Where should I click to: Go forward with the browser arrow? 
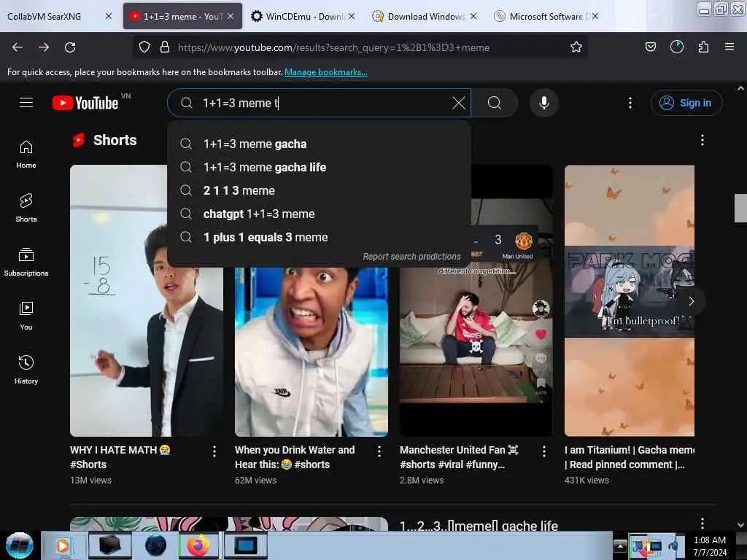44,47
